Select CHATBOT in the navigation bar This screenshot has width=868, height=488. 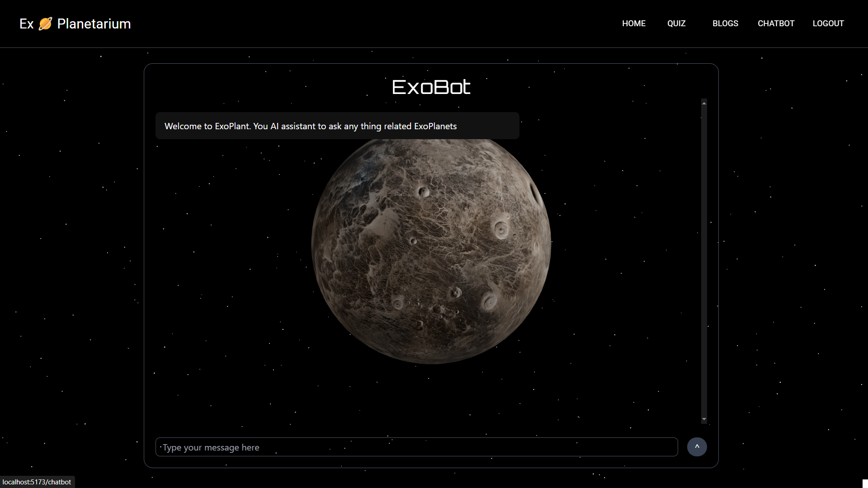[x=776, y=23]
